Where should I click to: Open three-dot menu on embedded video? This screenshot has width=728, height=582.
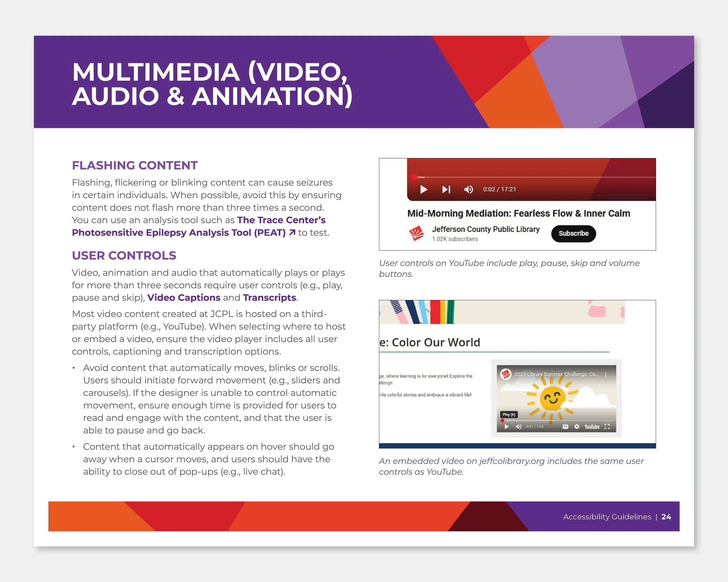tap(606, 375)
